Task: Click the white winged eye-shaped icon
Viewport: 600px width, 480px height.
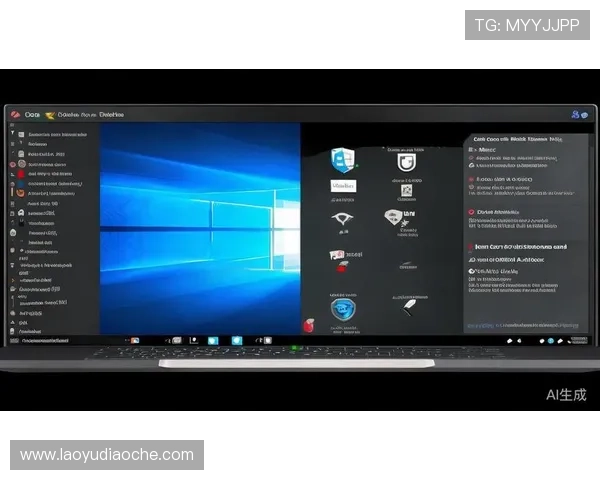Action: 342,220
